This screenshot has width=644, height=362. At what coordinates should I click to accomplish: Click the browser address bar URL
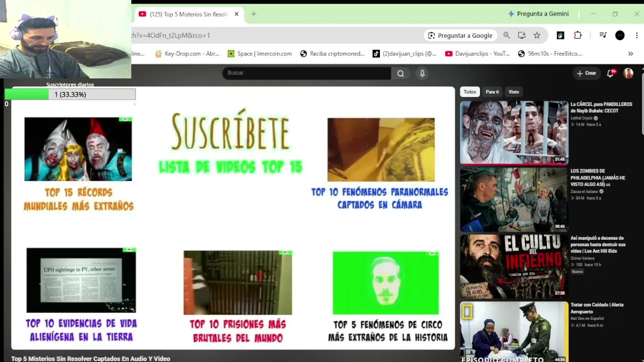[171, 35]
